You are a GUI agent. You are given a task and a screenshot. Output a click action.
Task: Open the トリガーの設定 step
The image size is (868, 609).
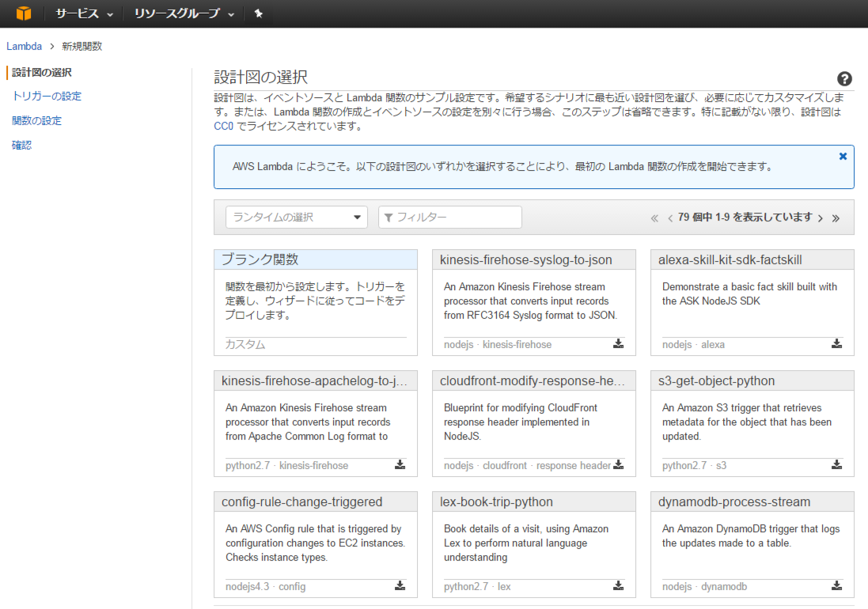click(x=47, y=96)
